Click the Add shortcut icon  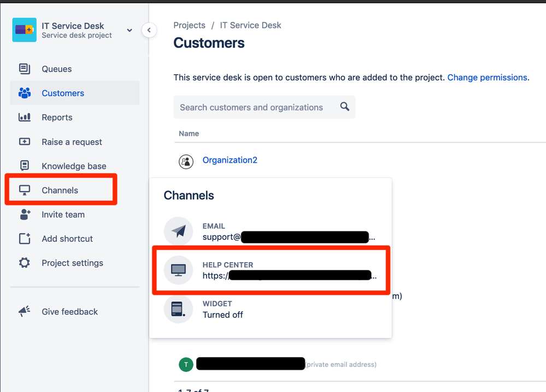pyautogui.click(x=24, y=239)
